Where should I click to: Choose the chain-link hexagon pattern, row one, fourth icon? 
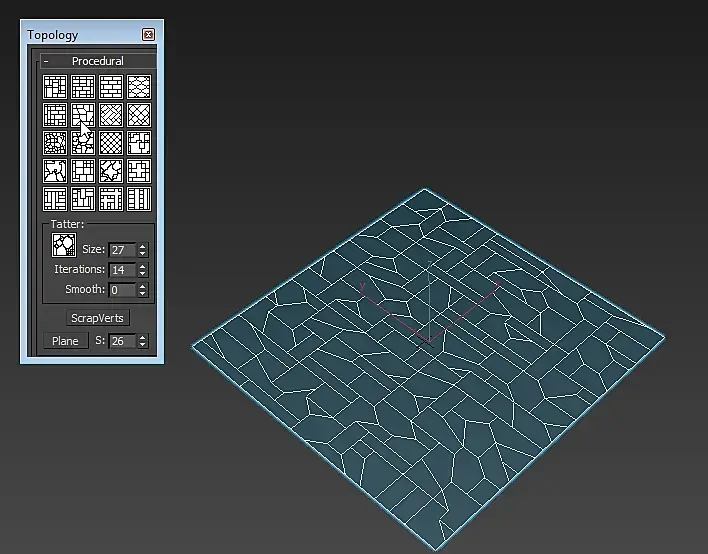tap(139, 87)
